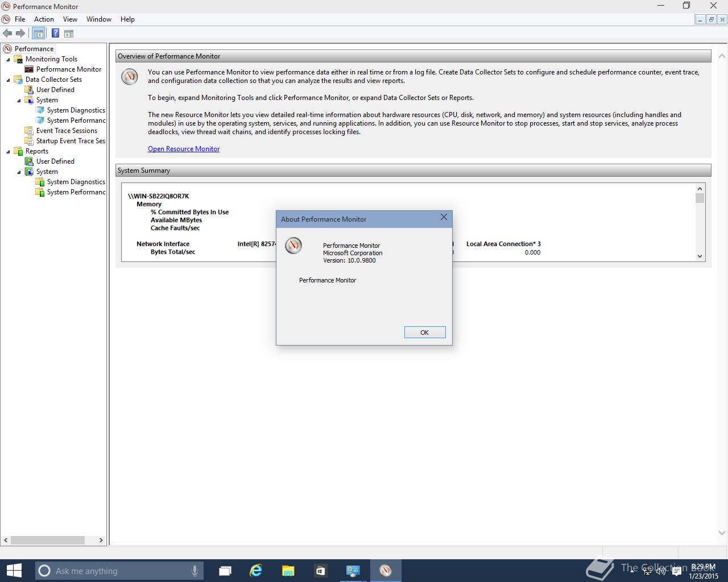Image resolution: width=728 pixels, height=582 pixels.
Task: Click the Task View taskbar icon
Action: coord(225,571)
